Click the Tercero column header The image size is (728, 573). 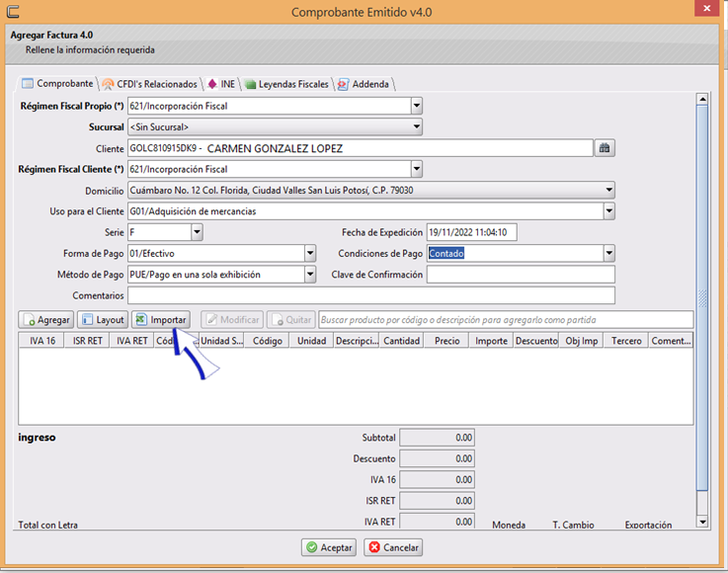(x=626, y=341)
